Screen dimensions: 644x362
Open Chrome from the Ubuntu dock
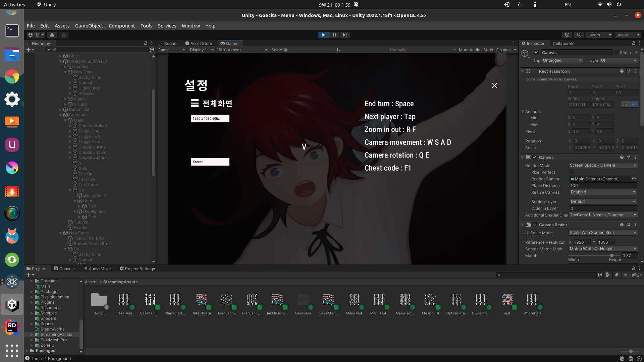12,77
